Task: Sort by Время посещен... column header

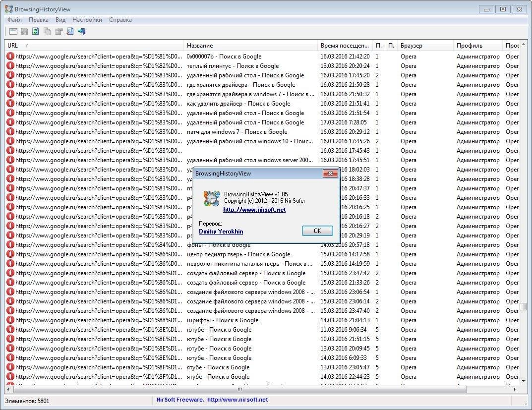Action: [x=345, y=46]
